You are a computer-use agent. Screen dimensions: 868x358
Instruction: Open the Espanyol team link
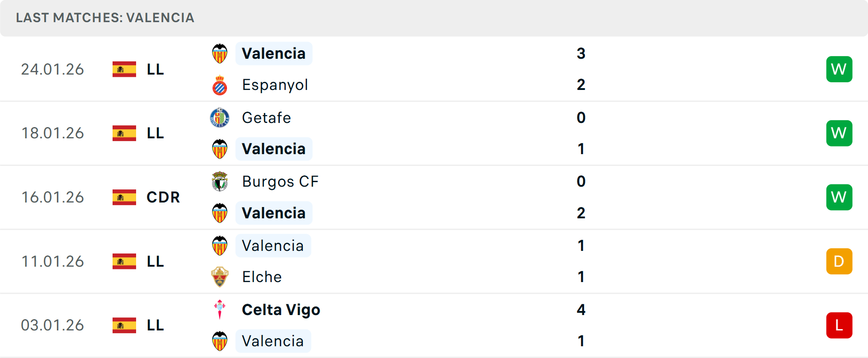275,85
